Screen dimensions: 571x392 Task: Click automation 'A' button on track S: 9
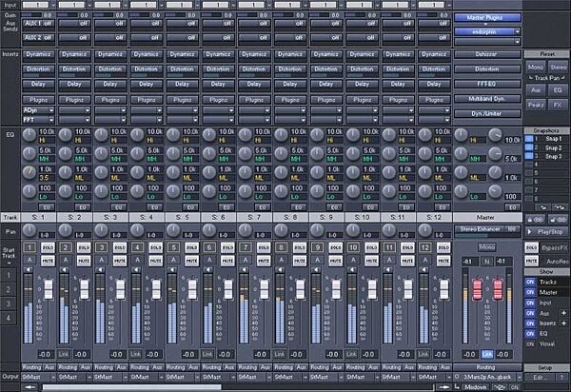(x=318, y=260)
